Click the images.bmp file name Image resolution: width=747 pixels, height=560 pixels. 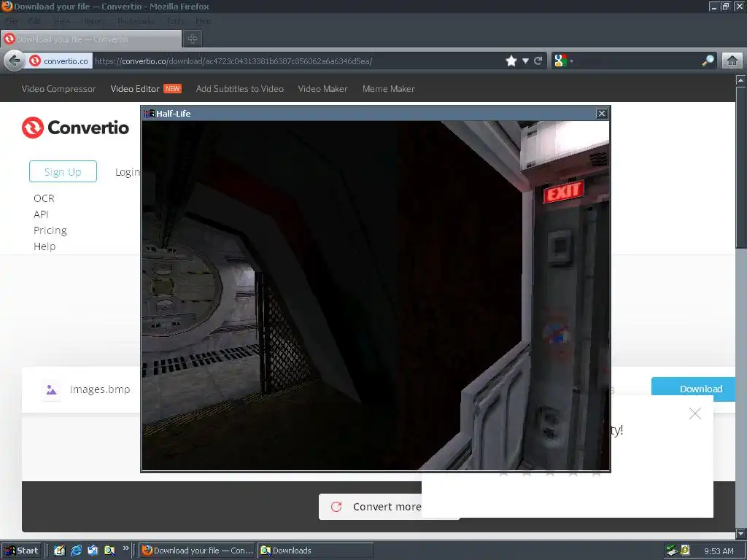tap(100, 389)
